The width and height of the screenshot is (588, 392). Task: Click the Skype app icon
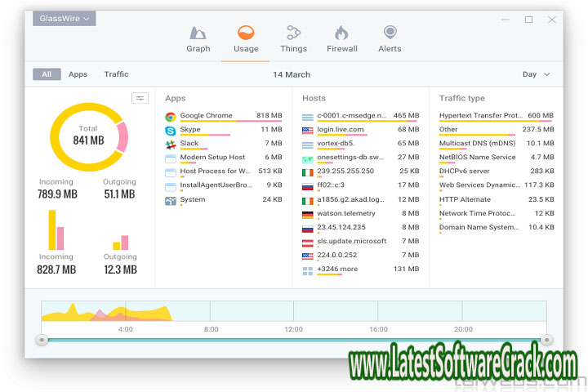pyautogui.click(x=171, y=131)
